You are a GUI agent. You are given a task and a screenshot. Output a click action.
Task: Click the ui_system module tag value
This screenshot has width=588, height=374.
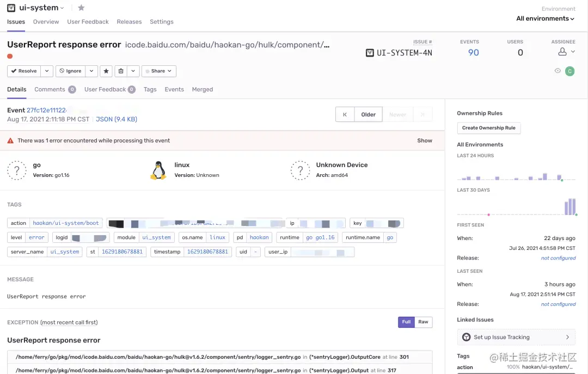(x=156, y=237)
